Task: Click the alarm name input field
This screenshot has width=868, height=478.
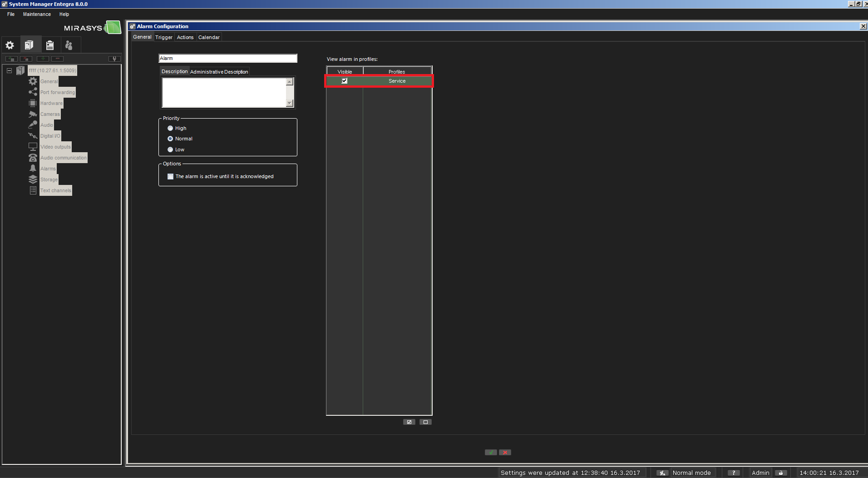Action: coord(227,58)
